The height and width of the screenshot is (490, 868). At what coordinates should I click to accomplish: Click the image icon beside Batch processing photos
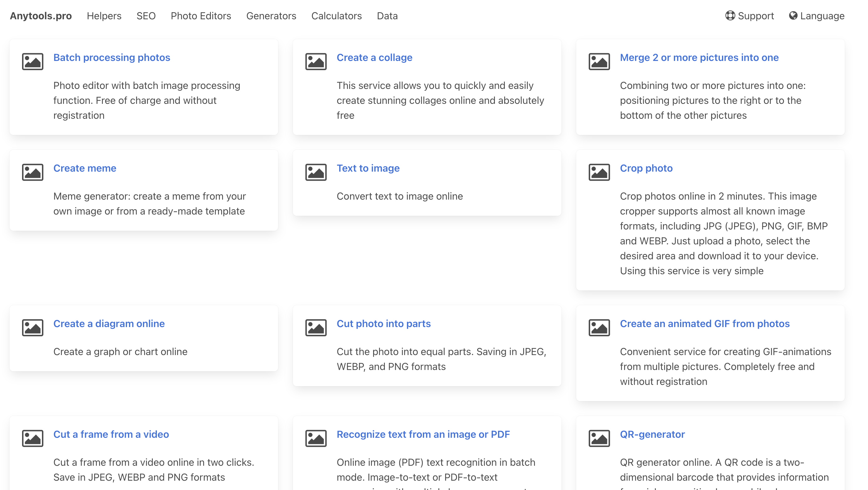click(33, 61)
